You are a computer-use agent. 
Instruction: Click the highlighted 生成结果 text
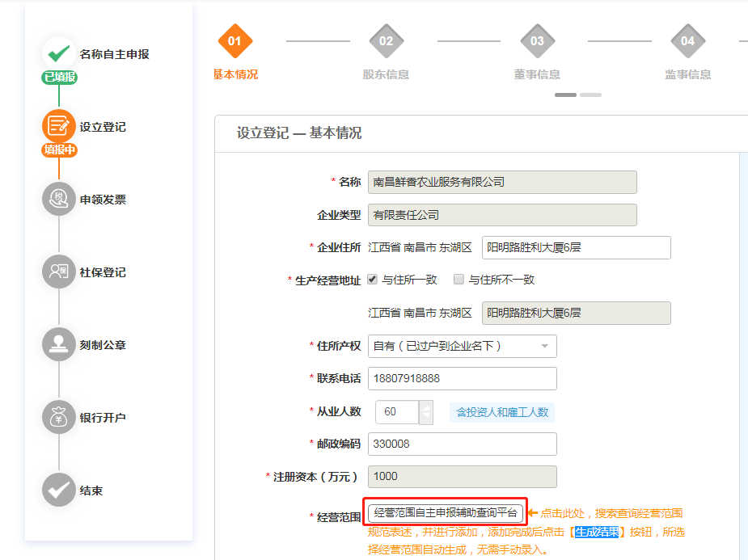(x=597, y=532)
